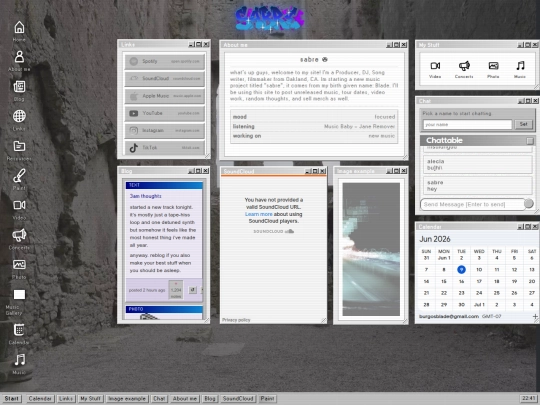Viewport: 540px width, 405px height.
Task: Select 'Jul 1' in the Calendar
Action: (x=479, y=305)
